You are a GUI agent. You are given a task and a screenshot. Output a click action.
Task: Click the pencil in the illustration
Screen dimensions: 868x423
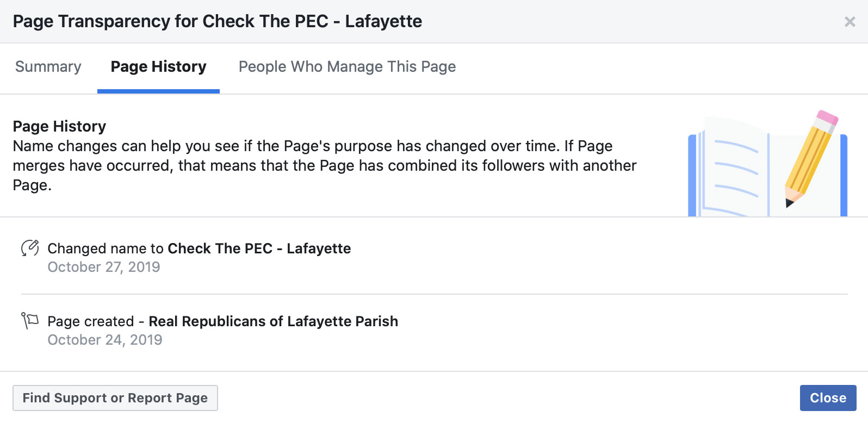coord(810,158)
